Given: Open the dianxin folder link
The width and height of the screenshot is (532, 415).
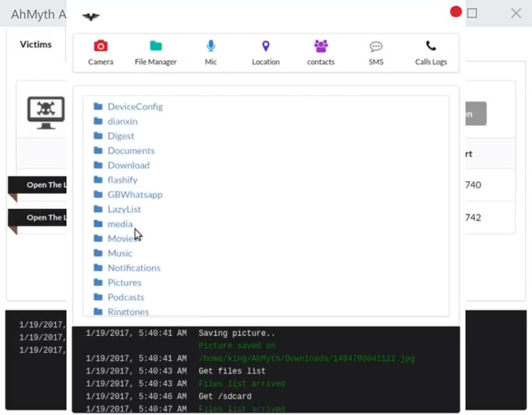Looking at the screenshot, I should coord(123,121).
